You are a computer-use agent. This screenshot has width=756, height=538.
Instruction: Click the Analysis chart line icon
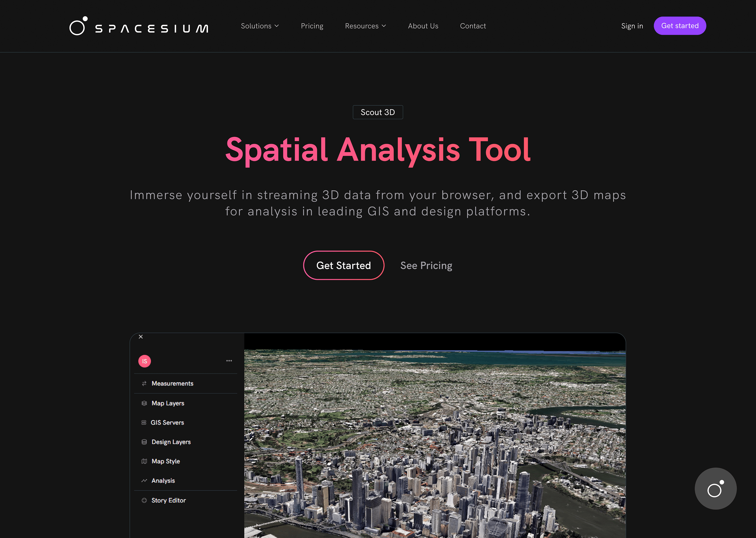tap(144, 480)
